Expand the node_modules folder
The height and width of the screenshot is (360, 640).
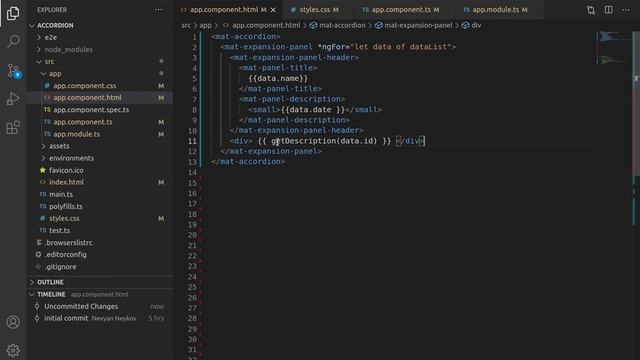click(x=68, y=49)
